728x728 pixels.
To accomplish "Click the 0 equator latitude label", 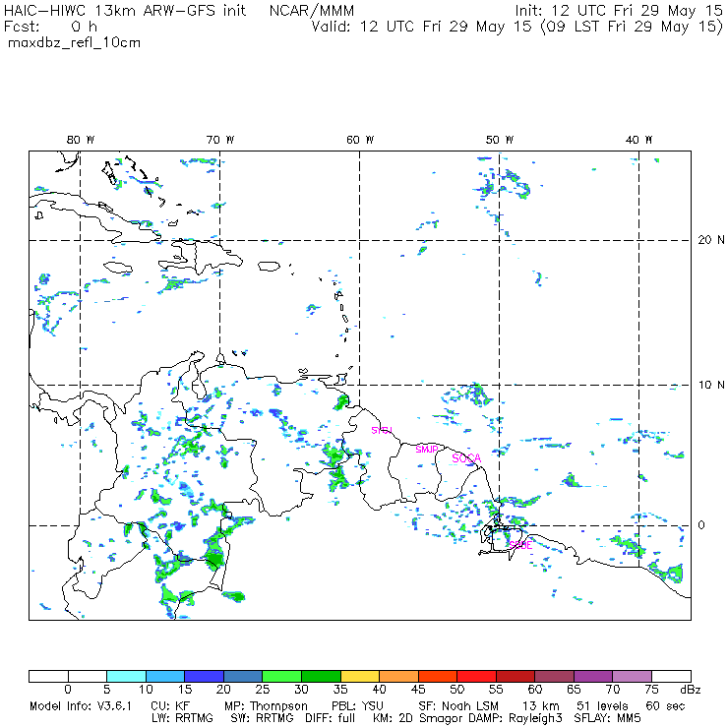I will [x=701, y=524].
